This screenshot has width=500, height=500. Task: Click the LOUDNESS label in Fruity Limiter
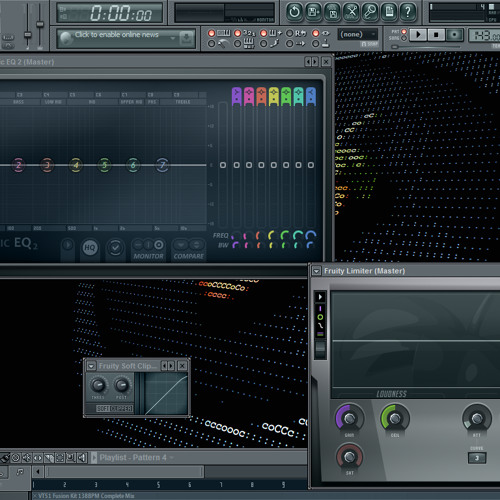(391, 394)
